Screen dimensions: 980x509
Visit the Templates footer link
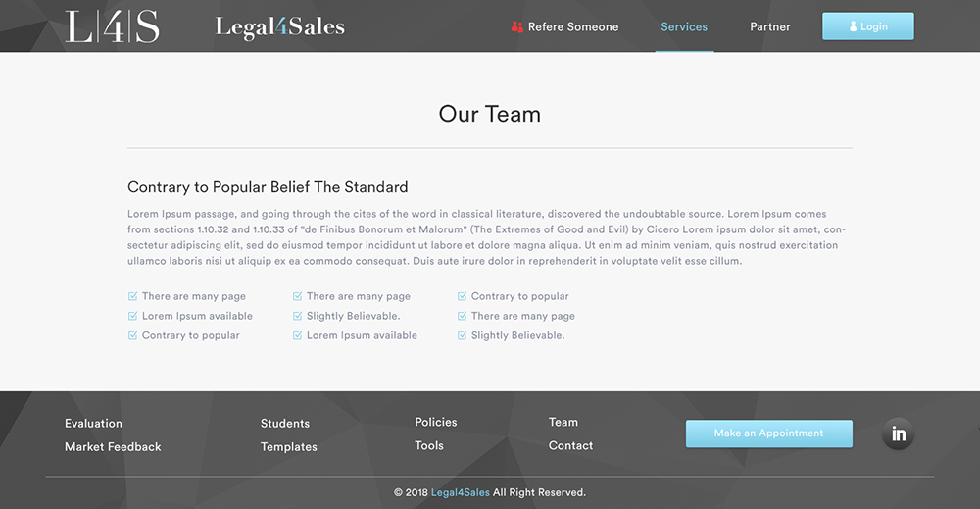[289, 447]
